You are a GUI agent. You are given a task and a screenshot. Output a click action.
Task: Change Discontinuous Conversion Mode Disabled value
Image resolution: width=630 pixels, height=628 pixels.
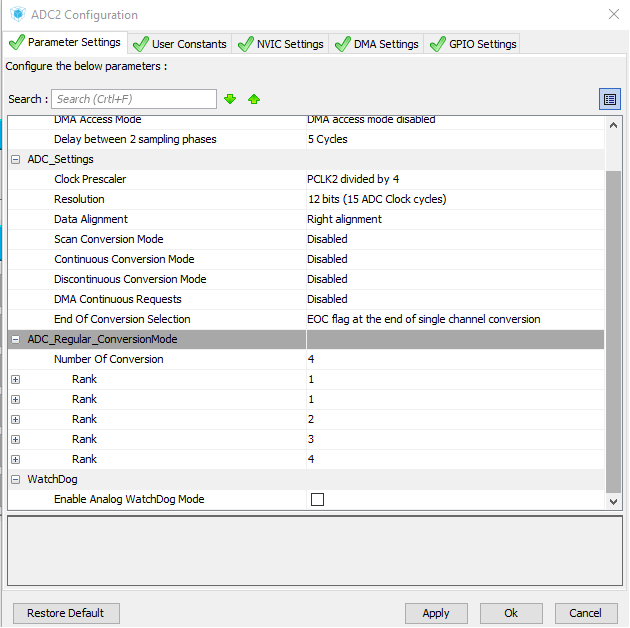coord(327,279)
